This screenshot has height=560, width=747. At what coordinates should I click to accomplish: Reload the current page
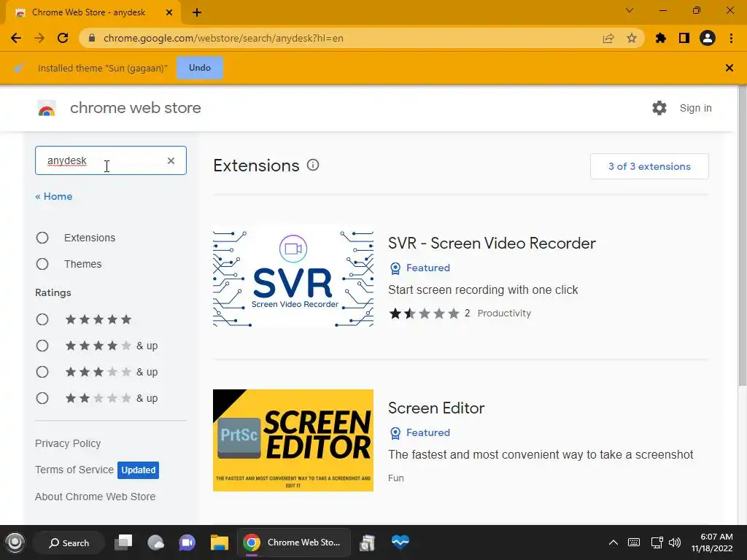[63, 38]
